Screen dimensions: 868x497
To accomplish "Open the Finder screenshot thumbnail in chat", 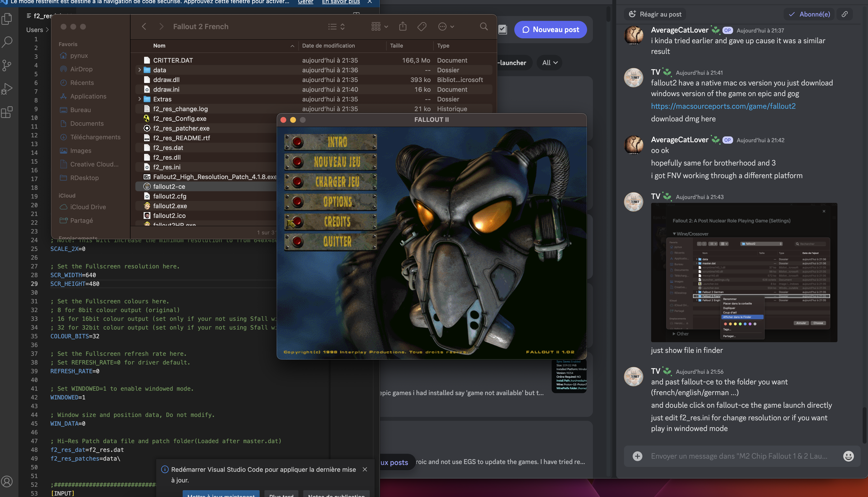I will tap(744, 272).
